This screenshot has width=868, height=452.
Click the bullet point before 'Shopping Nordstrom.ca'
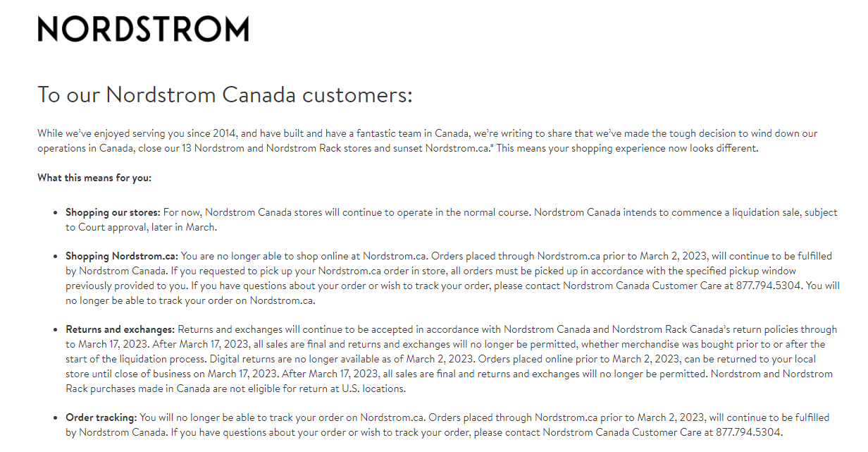point(56,257)
